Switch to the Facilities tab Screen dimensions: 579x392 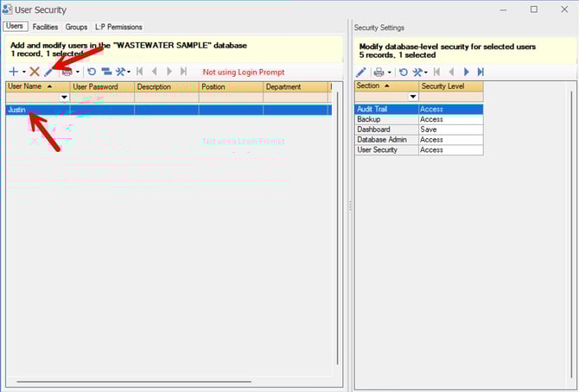click(x=45, y=27)
